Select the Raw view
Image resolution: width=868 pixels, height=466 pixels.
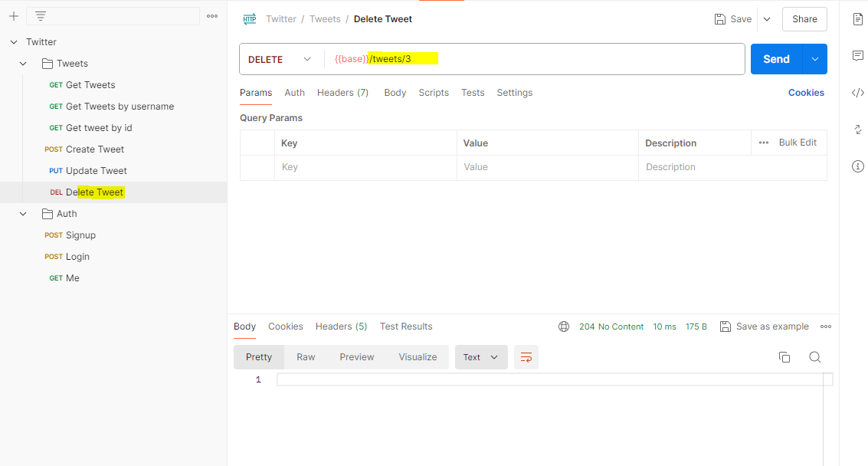click(x=306, y=357)
